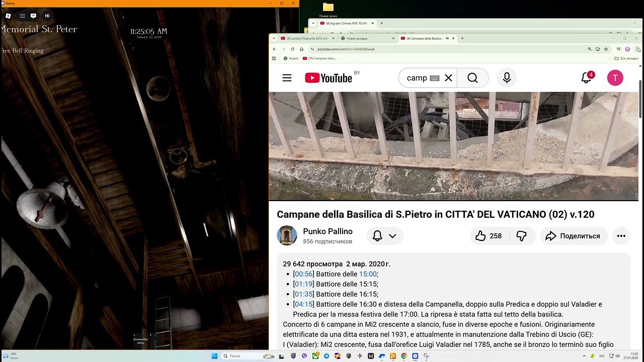Switch to the London Fireworks 2013 tab
The height and width of the screenshot is (362, 644).
pos(307,38)
